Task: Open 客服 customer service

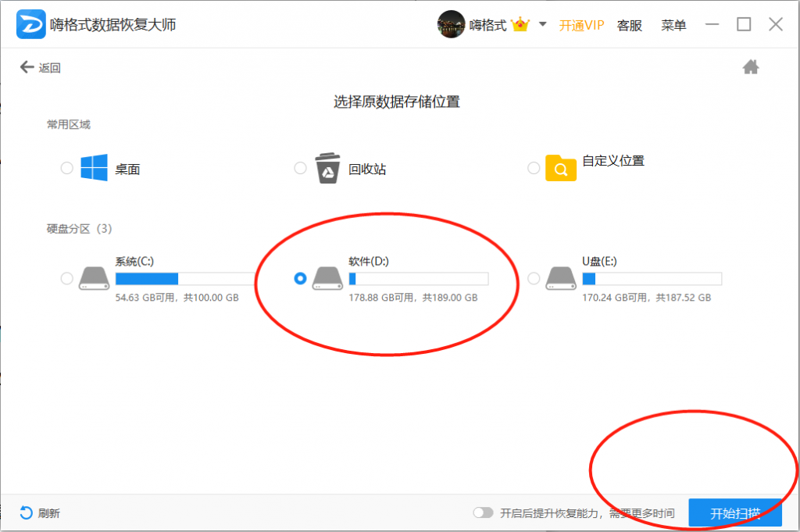Action: point(630,25)
